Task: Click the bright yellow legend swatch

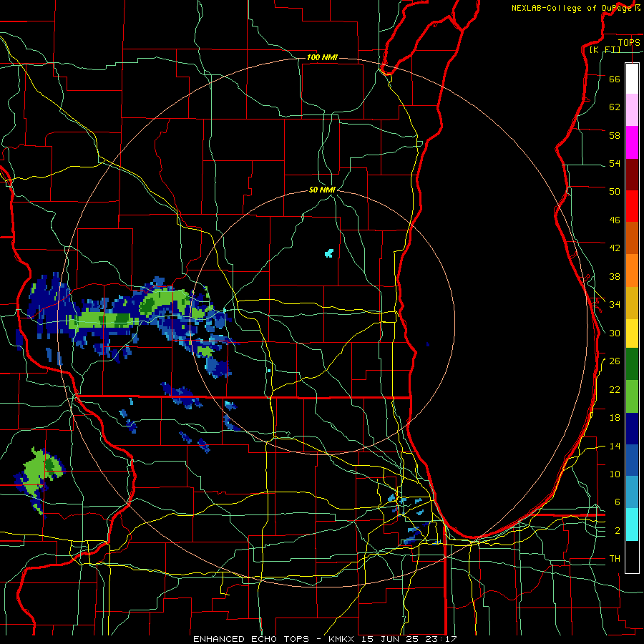Action: [x=632, y=333]
